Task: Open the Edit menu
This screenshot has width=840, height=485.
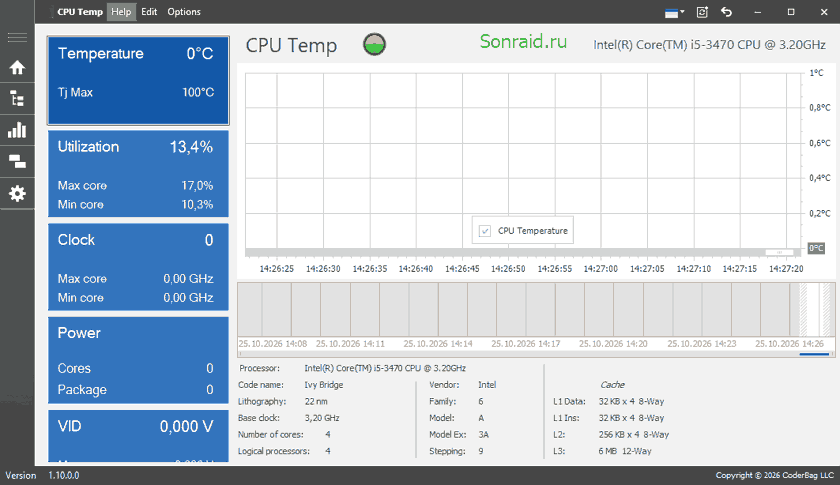Action: pyautogui.click(x=149, y=12)
